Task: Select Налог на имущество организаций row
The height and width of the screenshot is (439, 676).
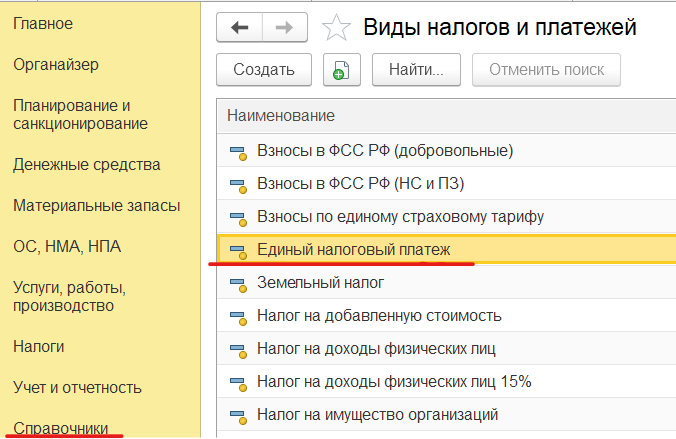Action: coord(446,414)
